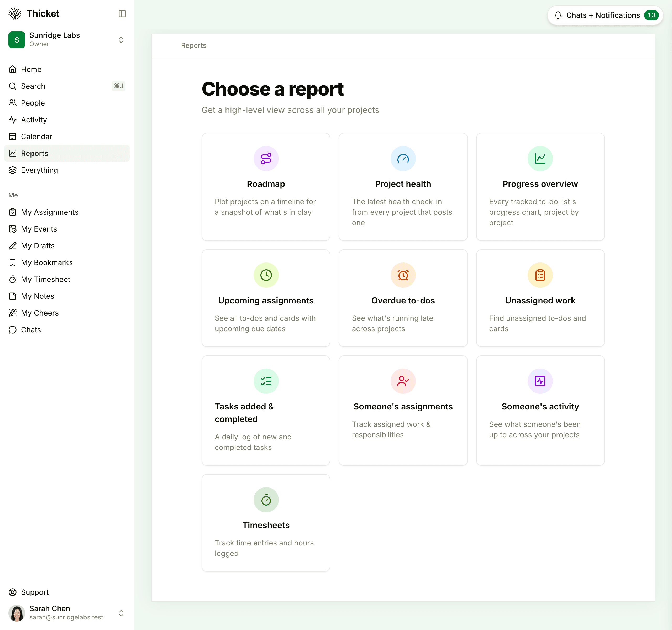Open the Upcoming assignments report title
The height and width of the screenshot is (630, 672).
pos(266,301)
